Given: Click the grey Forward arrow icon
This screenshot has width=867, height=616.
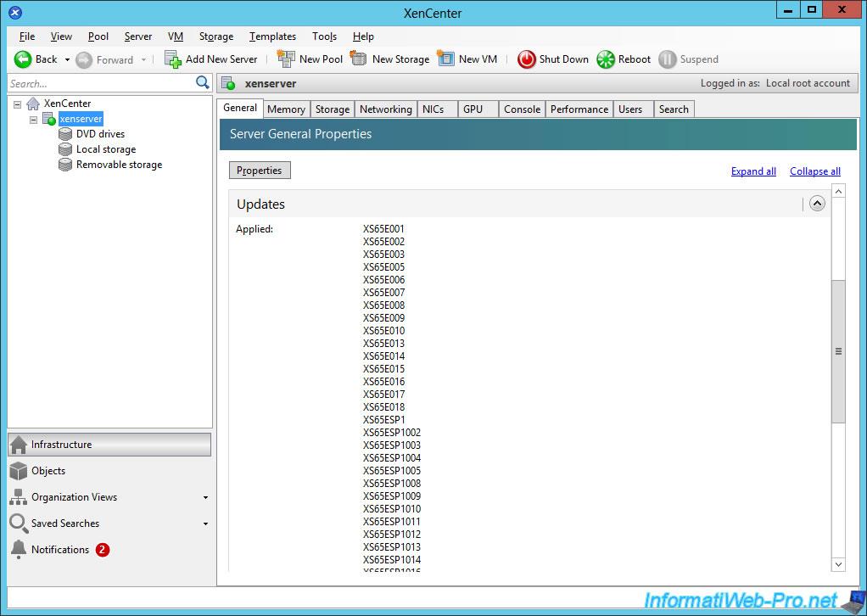Looking at the screenshot, I should [84, 59].
